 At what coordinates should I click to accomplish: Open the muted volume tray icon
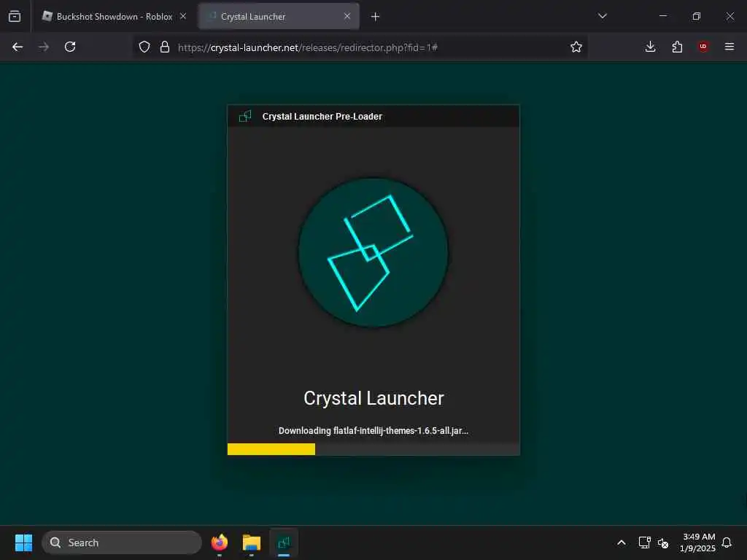(663, 542)
